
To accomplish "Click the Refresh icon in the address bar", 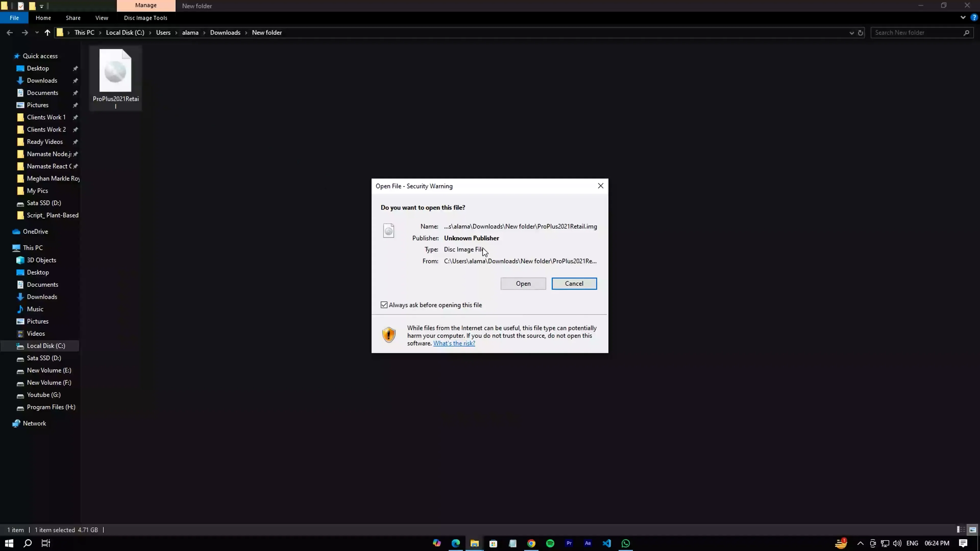I will pyautogui.click(x=860, y=33).
